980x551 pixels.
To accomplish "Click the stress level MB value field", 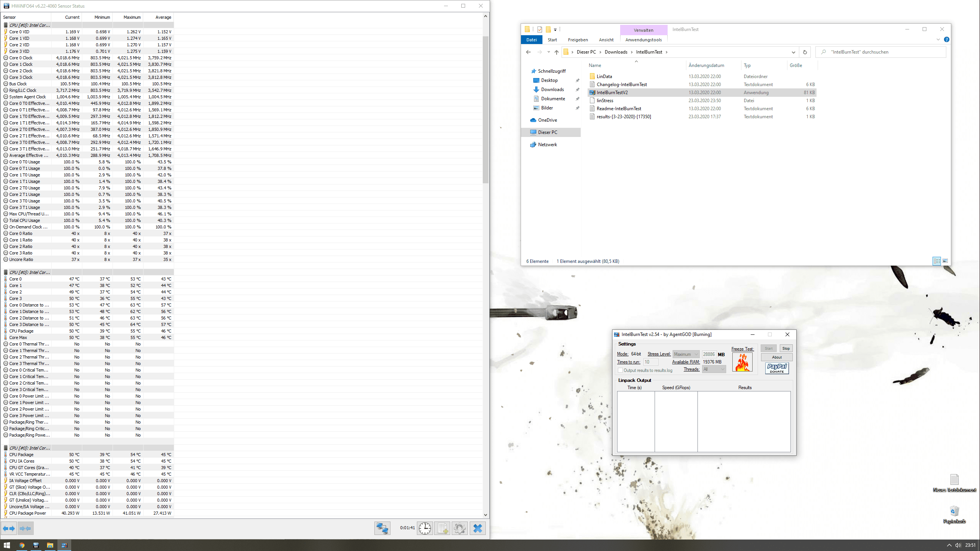I will click(709, 354).
